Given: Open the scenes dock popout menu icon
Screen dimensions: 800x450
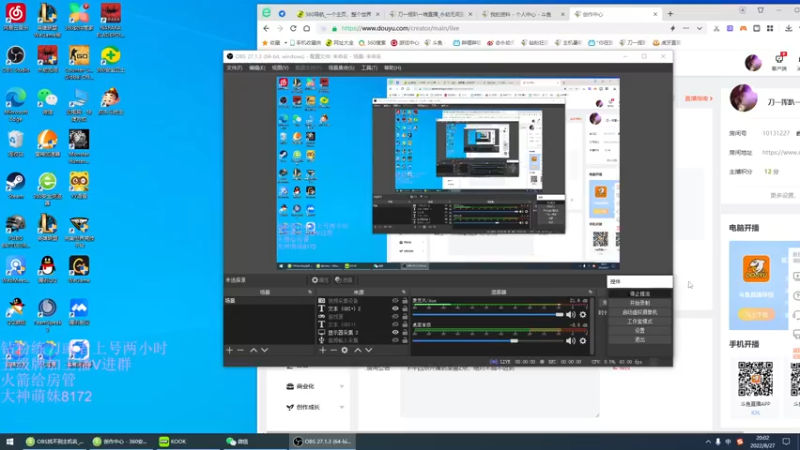Looking at the screenshot, I should pos(310,292).
